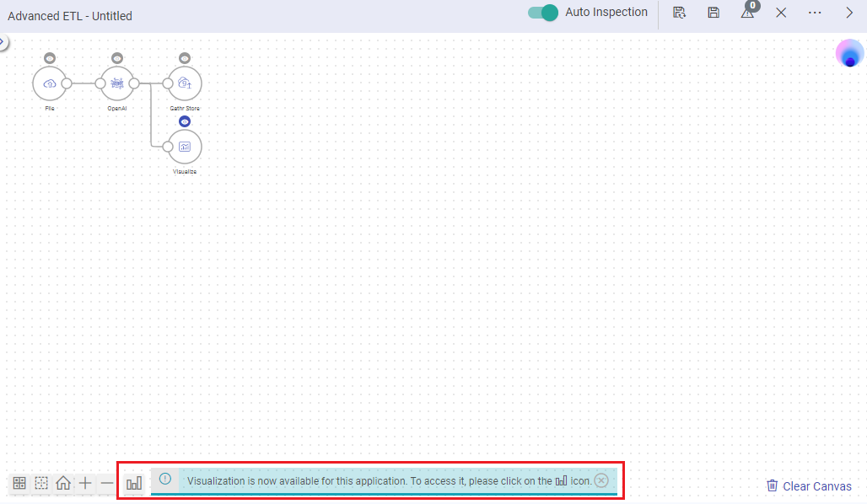This screenshot has width=867, height=504.
Task: Toggle the eye icon above File node
Action: pyautogui.click(x=50, y=58)
